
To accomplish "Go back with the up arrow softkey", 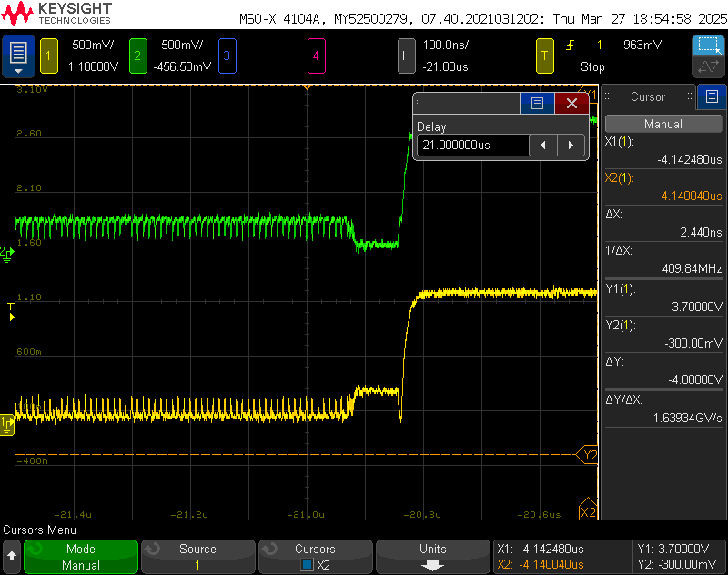I will tap(12, 556).
